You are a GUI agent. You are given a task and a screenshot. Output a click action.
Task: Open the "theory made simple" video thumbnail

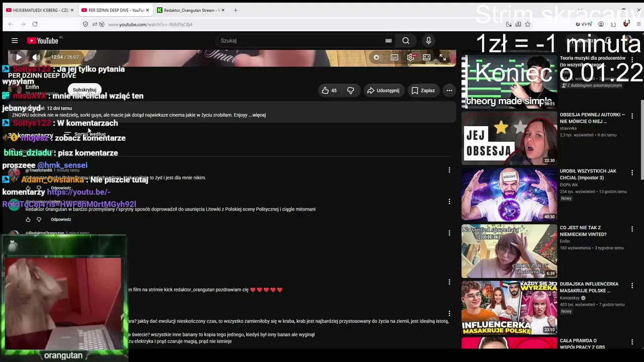tap(509, 81)
